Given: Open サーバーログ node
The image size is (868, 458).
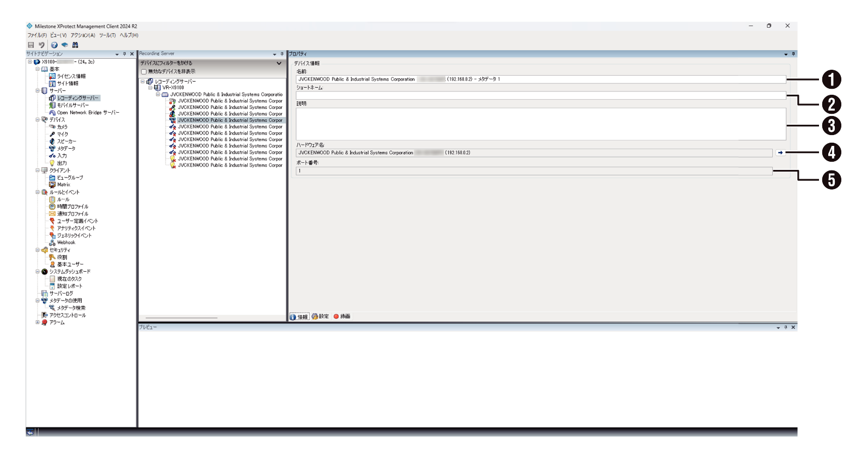Looking at the screenshot, I should pos(61,293).
